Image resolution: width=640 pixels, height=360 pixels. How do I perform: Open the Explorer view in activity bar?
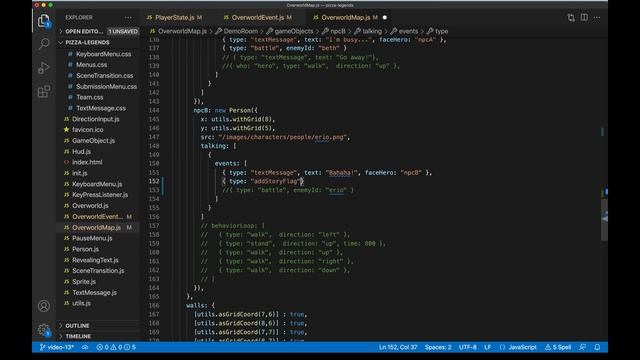[44, 21]
